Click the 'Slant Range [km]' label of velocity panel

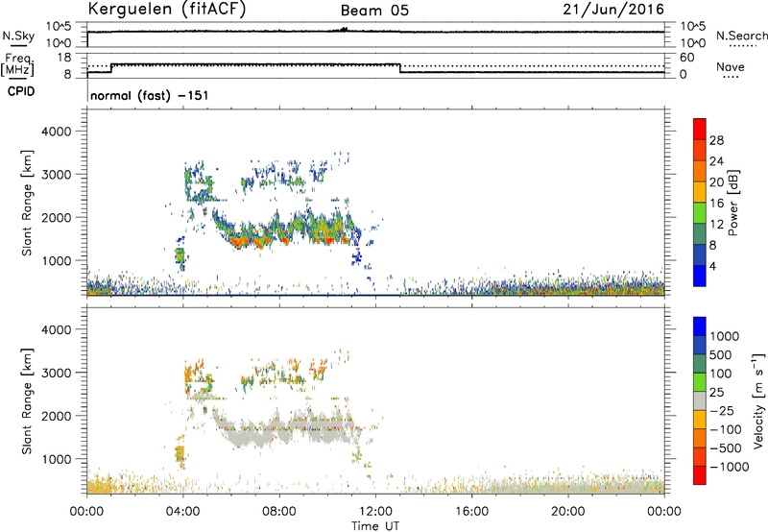(x=27, y=400)
